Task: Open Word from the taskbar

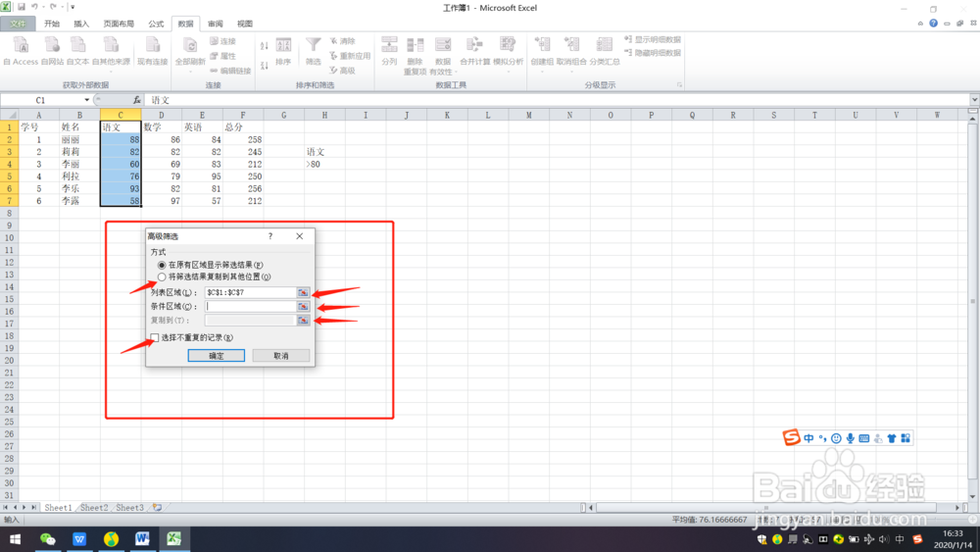Action: point(142,539)
